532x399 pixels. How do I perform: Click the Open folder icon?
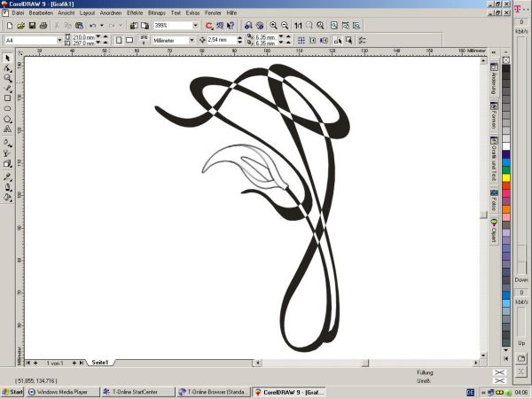[x=19, y=26]
